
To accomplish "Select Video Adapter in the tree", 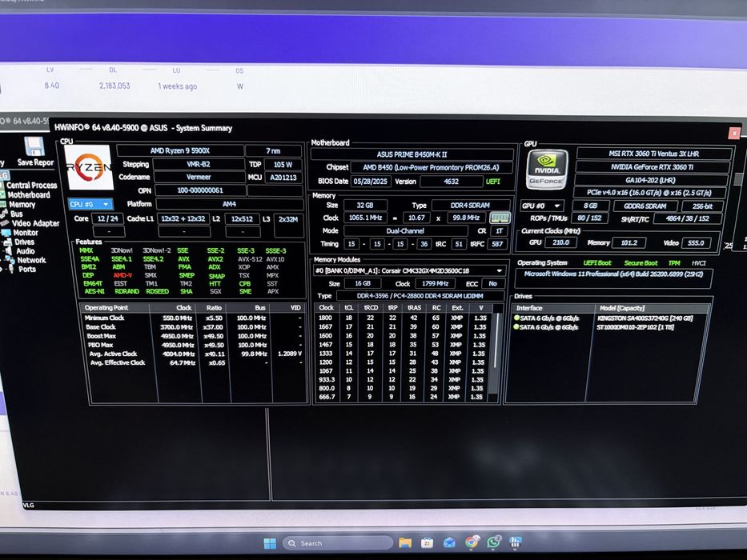I will pos(36,223).
